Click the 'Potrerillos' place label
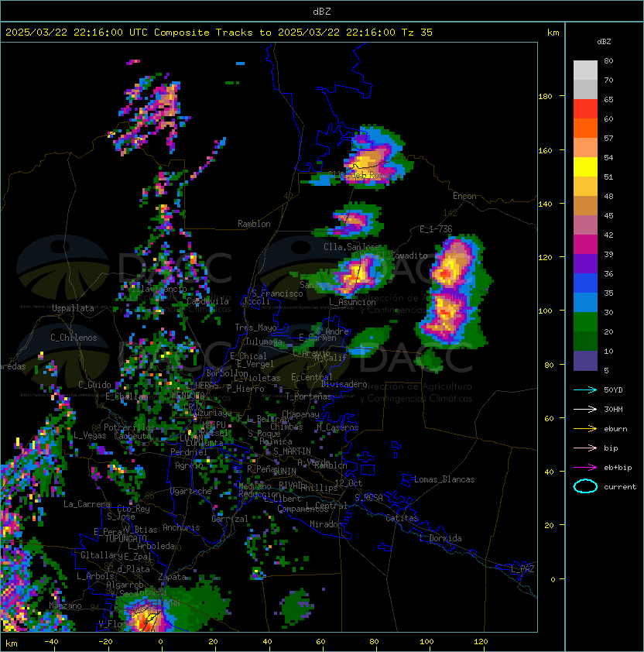644x652 pixels. (129, 427)
